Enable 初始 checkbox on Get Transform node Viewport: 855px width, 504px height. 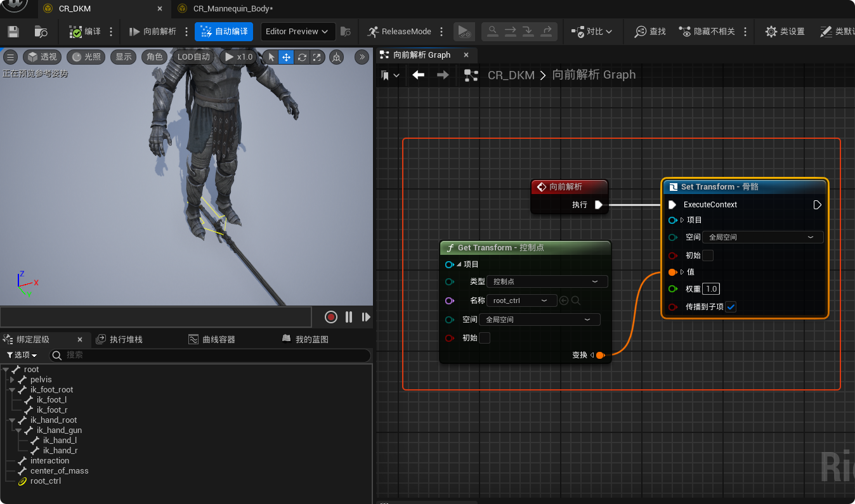tap(485, 338)
